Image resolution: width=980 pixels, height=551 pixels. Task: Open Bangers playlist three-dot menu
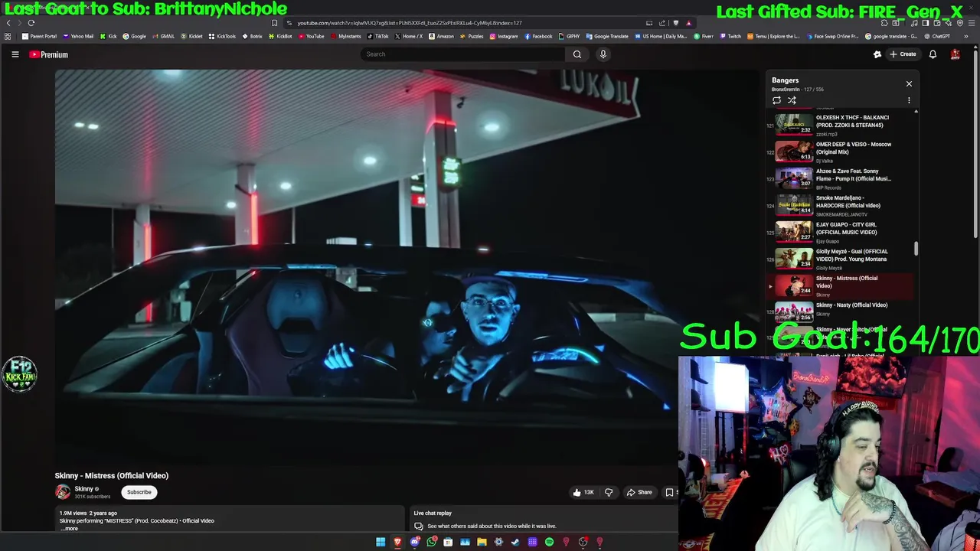click(909, 100)
